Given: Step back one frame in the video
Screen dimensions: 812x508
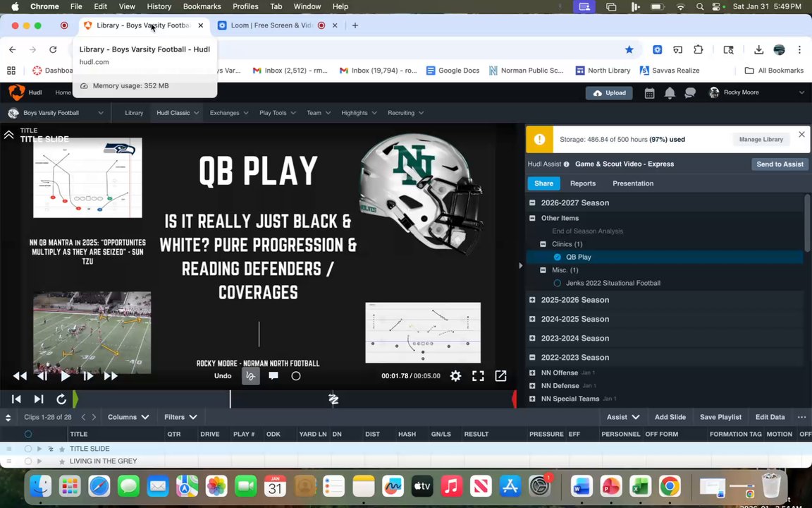Looking at the screenshot, I should point(42,376).
